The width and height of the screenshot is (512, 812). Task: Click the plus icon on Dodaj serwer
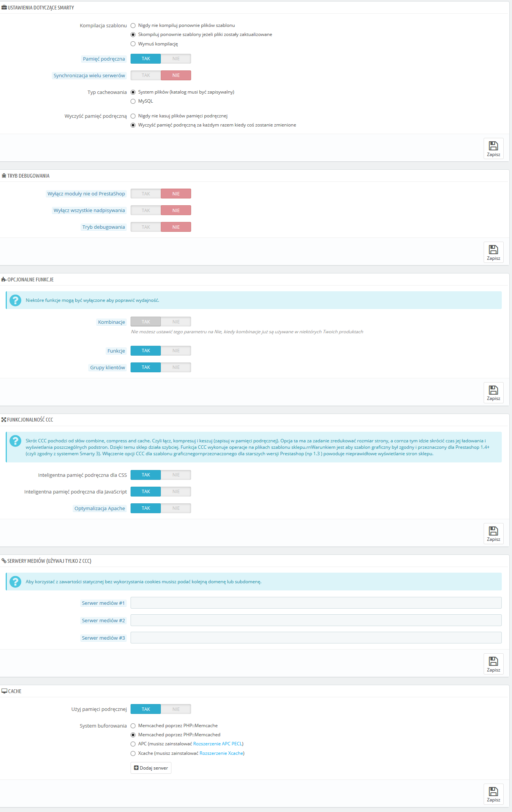(x=136, y=768)
